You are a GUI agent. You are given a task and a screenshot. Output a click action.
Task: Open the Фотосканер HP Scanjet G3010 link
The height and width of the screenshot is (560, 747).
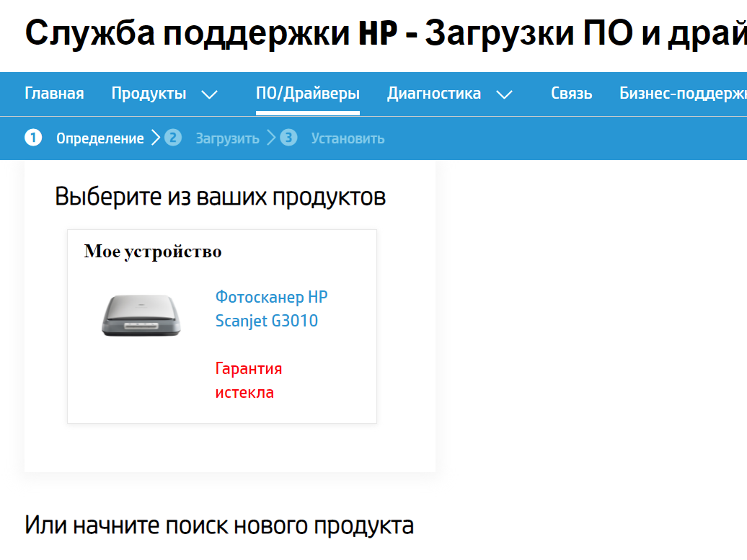(272, 308)
